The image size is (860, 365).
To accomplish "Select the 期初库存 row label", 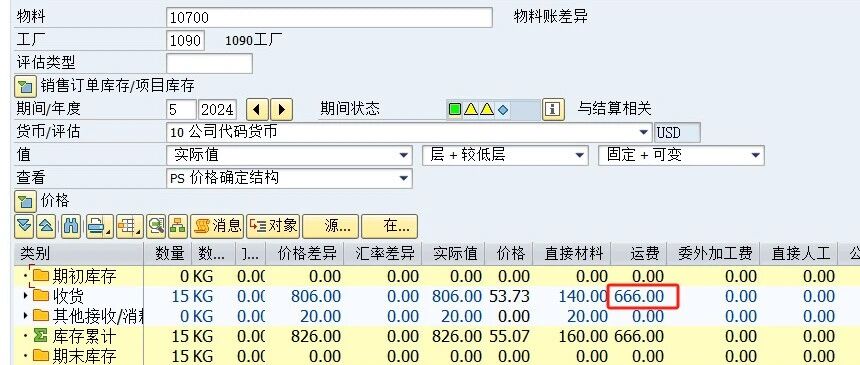I will coord(84,276).
